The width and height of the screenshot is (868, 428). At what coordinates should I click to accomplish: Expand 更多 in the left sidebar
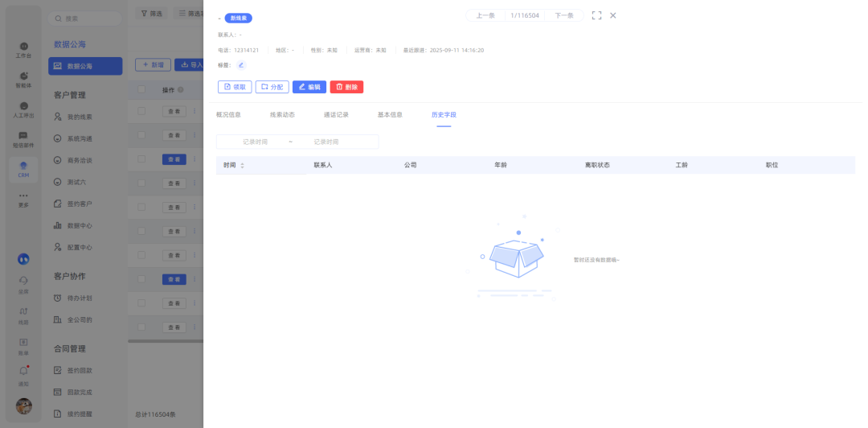pyautogui.click(x=23, y=200)
